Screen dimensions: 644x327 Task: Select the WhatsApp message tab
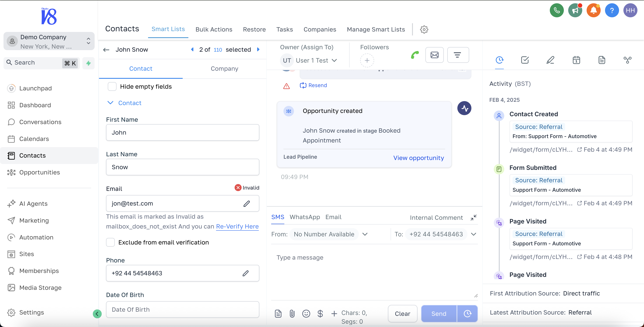click(304, 217)
